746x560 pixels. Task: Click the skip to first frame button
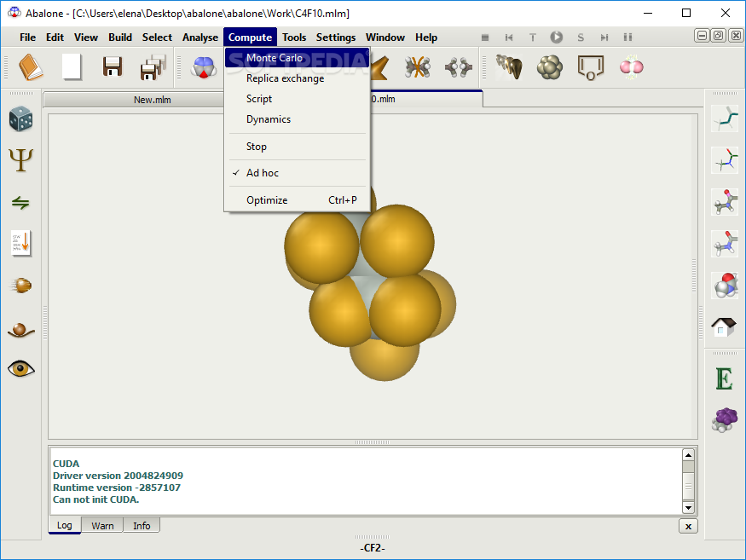(x=509, y=38)
